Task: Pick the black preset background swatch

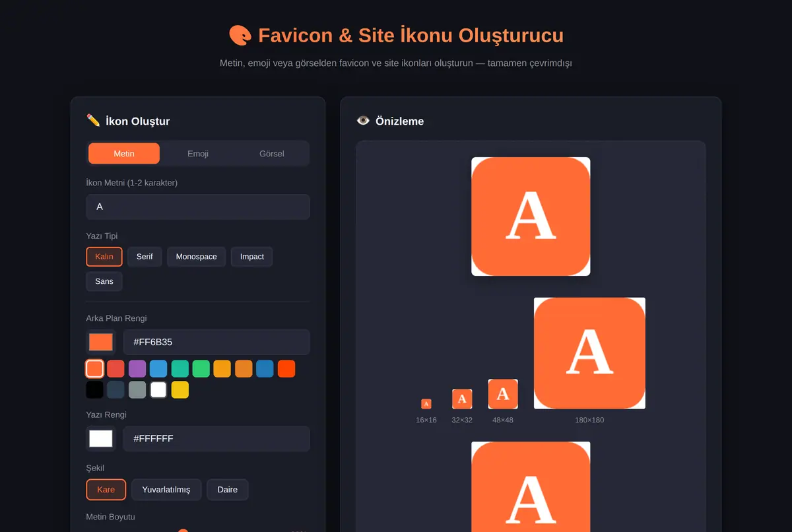Action: (x=94, y=389)
